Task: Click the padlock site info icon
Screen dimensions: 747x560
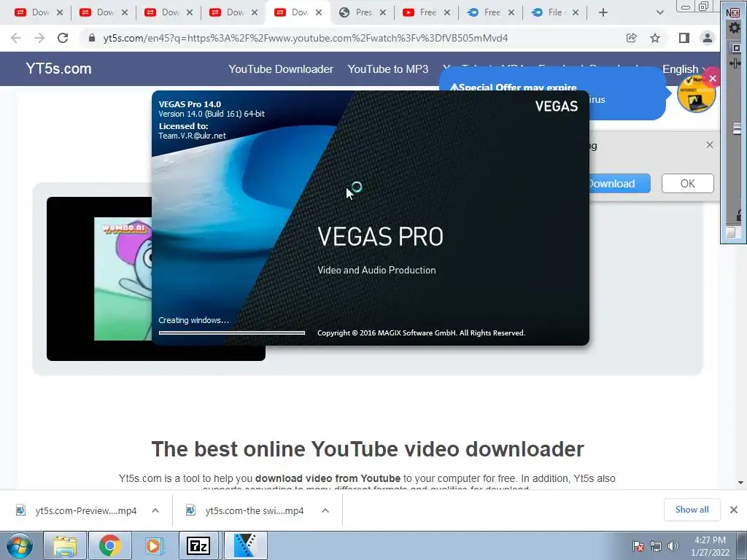Action: 92,38
